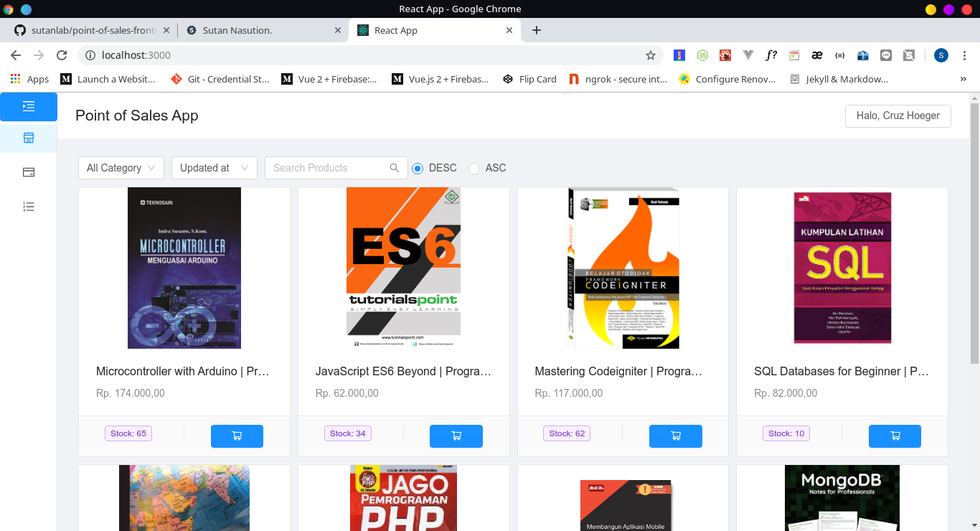The height and width of the screenshot is (531, 980).
Task: Click Microcontroller Arduino book cover
Action: coord(184,268)
